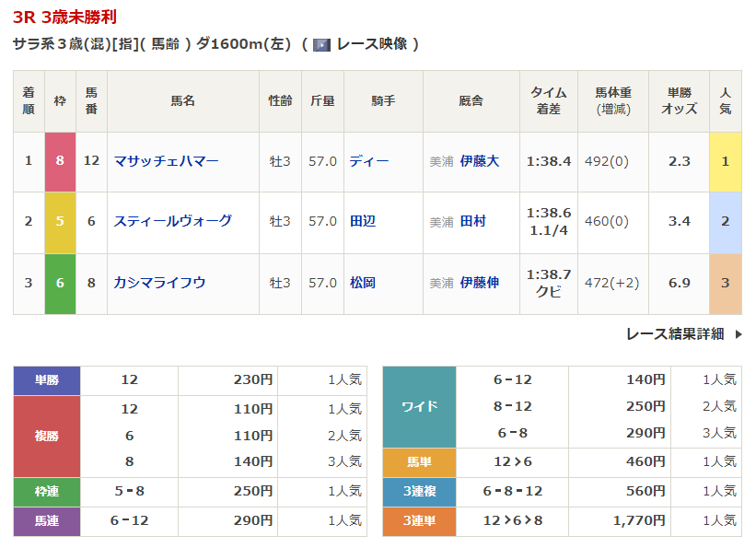Image resolution: width=756 pixels, height=548 pixels.
Task: Open jockey ディー profile
Action: click(369, 161)
